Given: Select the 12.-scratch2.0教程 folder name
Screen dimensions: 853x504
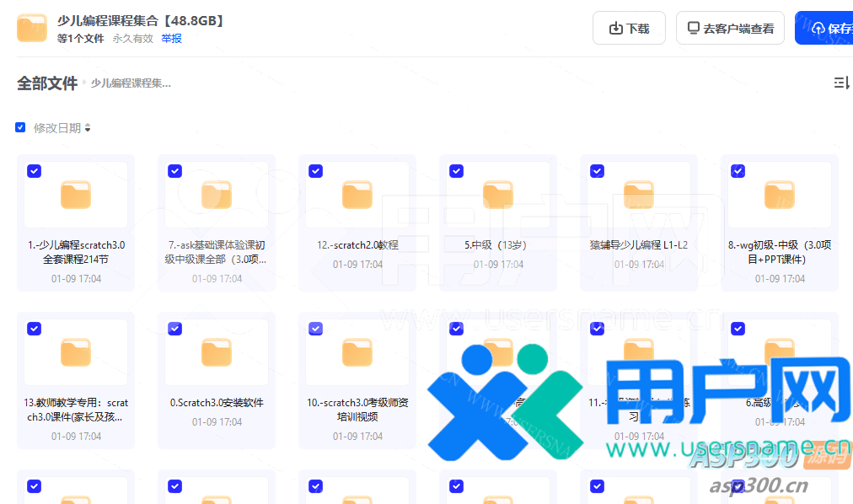Looking at the screenshot, I should point(357,245).
